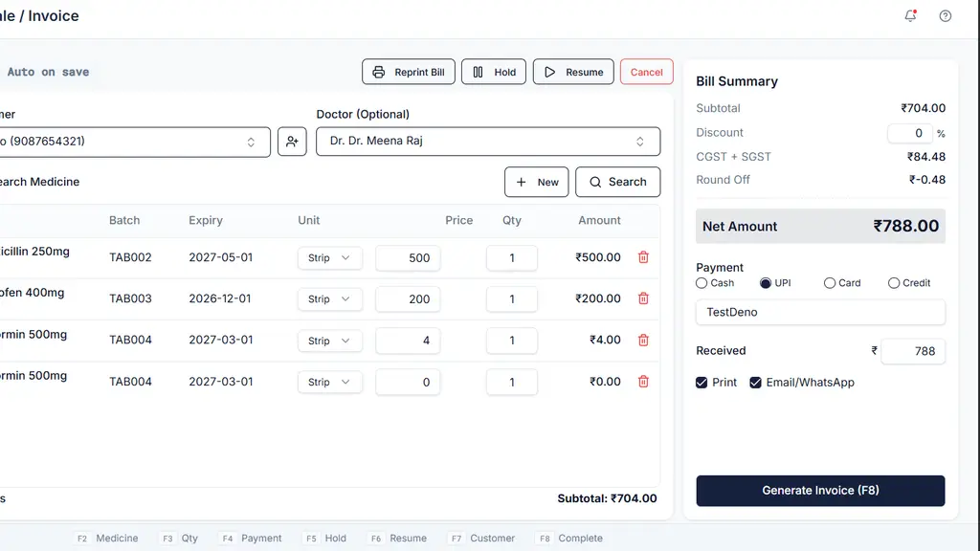The width and height of the screenshot is (980, 551).
Task: Cancel the current invoice
Action: coord(646,72)
